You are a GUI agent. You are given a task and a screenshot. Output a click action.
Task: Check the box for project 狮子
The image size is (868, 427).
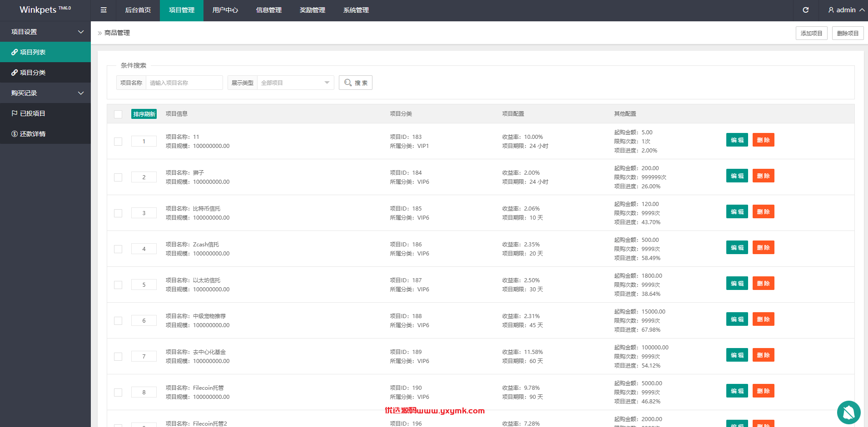pyautogui.click(x=118, y=177)
